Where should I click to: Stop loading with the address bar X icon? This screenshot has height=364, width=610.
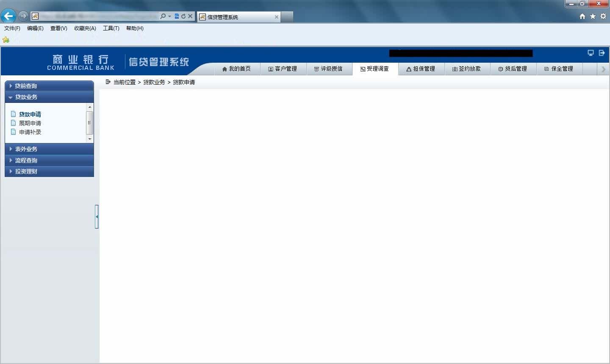point(190,17)
